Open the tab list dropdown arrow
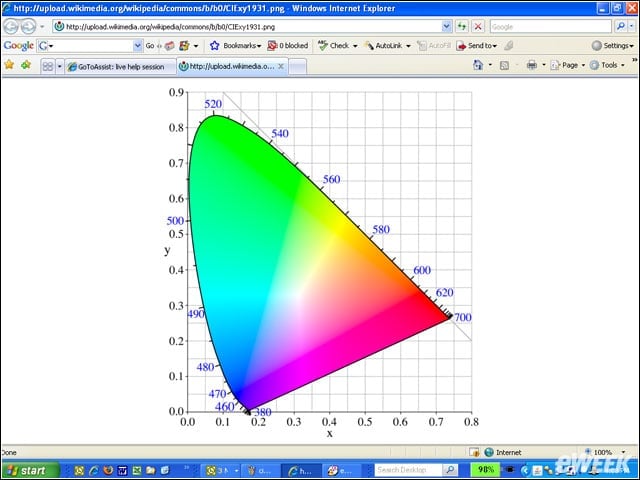640x480 pixels. point(60,66)
